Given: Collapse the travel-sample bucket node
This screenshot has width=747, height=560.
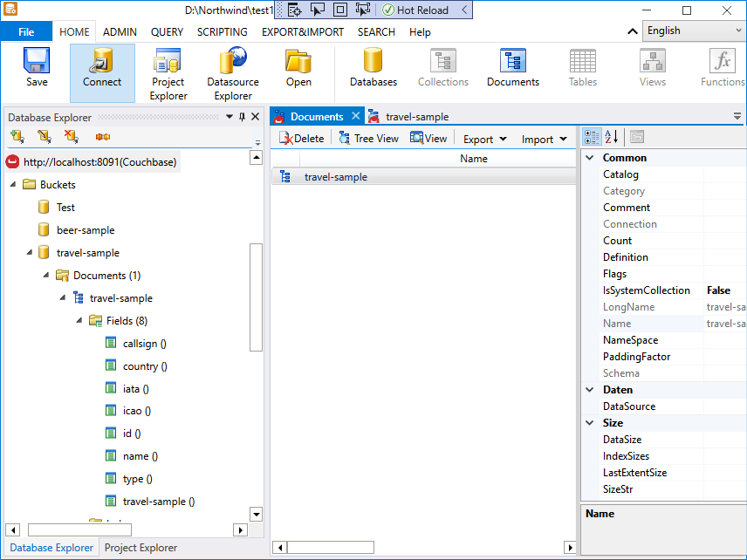Looking at the screenshot, I should pyautogui.click(x=30, y=252).
